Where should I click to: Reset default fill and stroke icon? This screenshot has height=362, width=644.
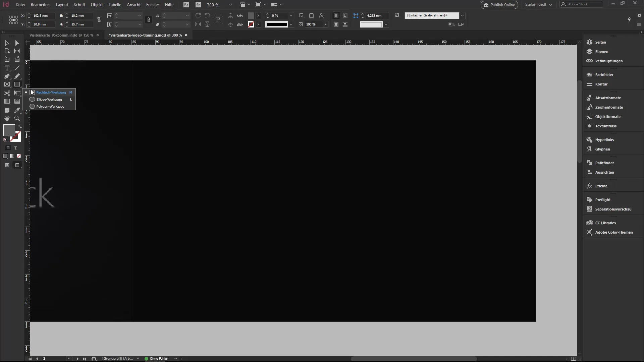tap(5, 140)
